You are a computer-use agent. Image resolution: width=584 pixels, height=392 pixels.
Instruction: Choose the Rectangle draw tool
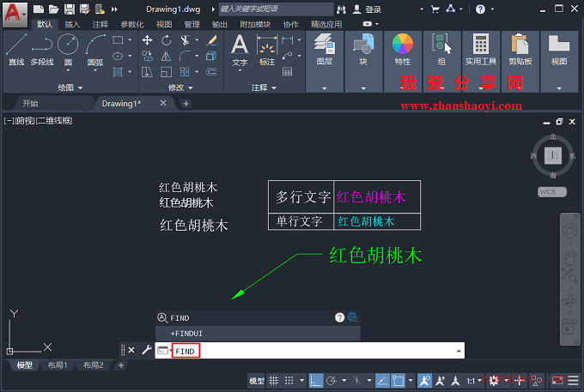click(118, 39)
